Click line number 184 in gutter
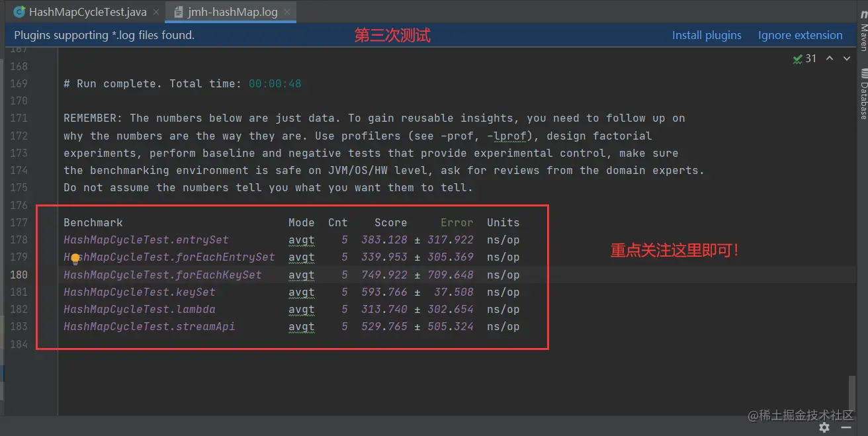Image resolution: width=868 pixels, height=436 pixels. point(19,344)
